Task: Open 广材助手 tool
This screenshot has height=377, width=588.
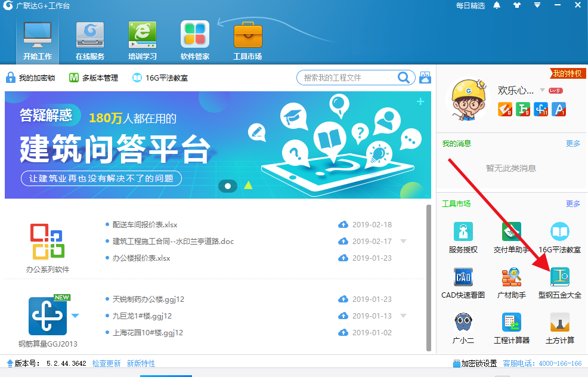Action: point(512,283)
